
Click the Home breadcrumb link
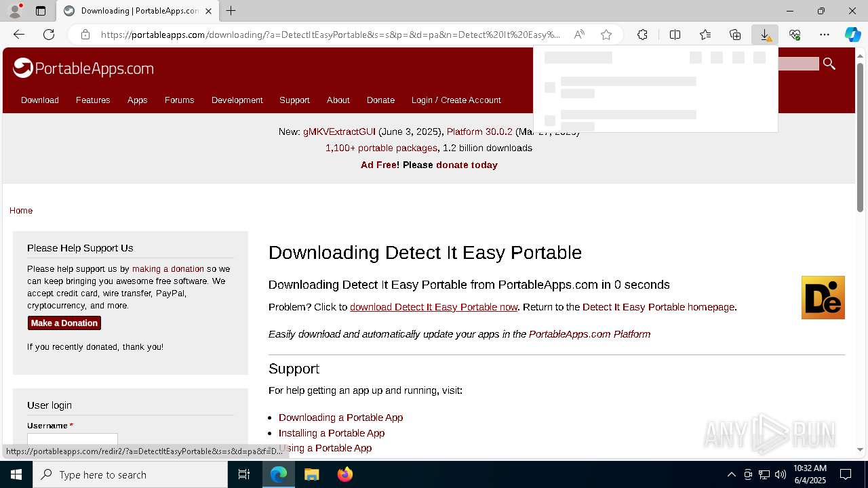tap(21, 210)
